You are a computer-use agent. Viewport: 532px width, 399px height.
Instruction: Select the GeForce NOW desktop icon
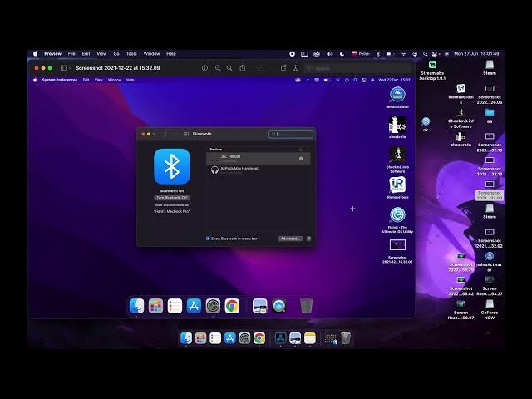point(490,309)
